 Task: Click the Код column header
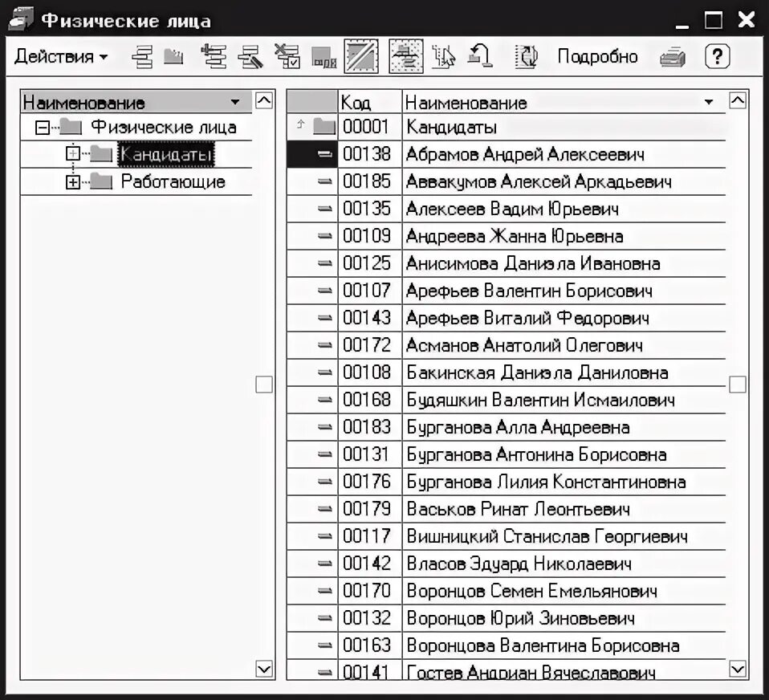(370, 102)
